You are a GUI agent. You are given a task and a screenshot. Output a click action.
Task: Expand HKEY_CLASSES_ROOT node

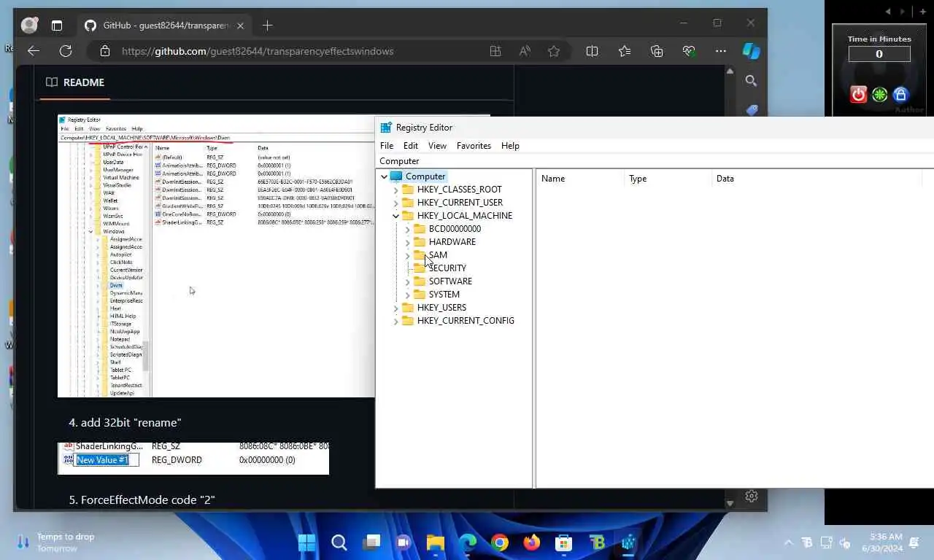(x=395, y=190)
